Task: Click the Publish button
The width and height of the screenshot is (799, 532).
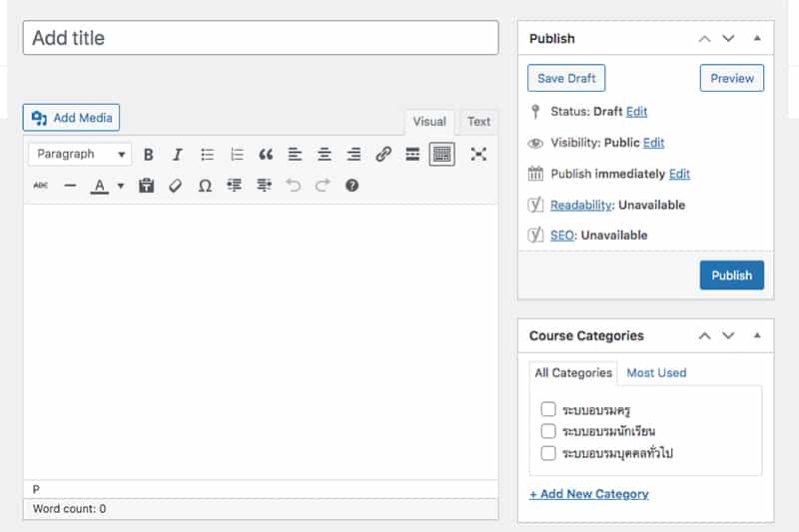Action: click(x=731, y=275)
